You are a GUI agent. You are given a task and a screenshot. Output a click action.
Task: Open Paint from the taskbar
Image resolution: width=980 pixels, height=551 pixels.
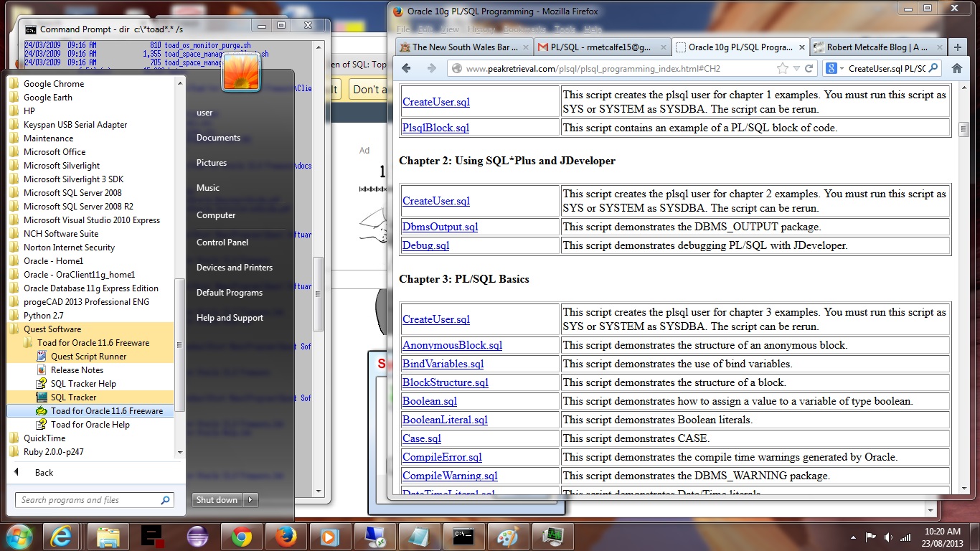pos(507,536)
